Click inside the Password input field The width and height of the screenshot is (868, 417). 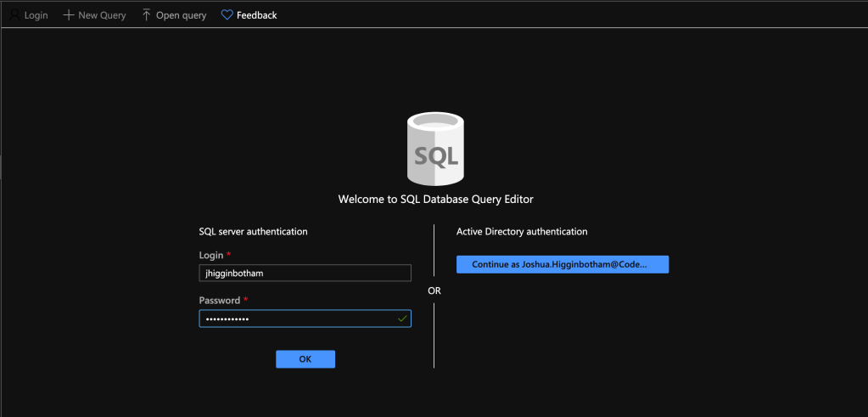click(297, 318)
